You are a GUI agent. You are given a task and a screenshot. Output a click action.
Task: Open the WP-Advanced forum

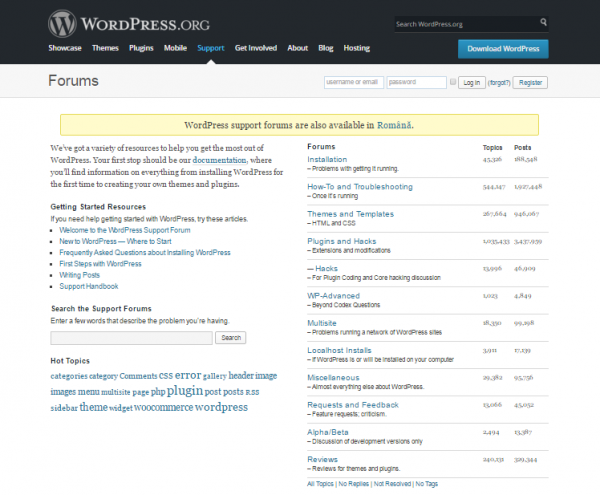(334, 296)
